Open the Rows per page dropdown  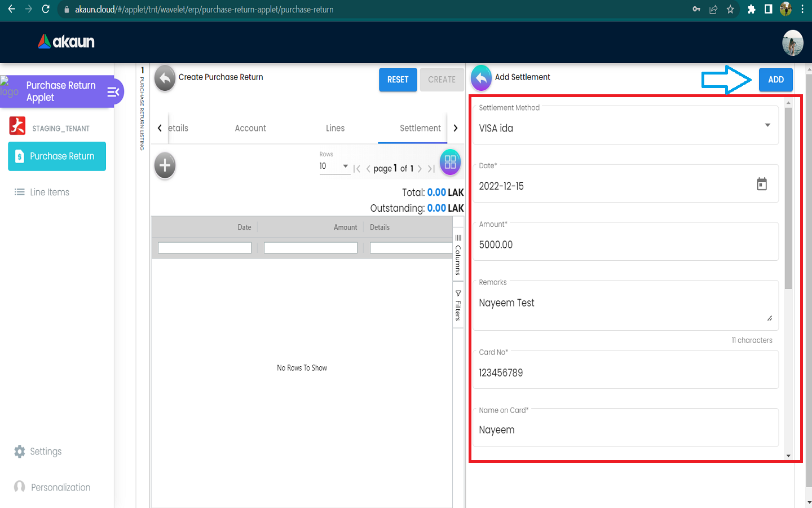click(334, 166)
